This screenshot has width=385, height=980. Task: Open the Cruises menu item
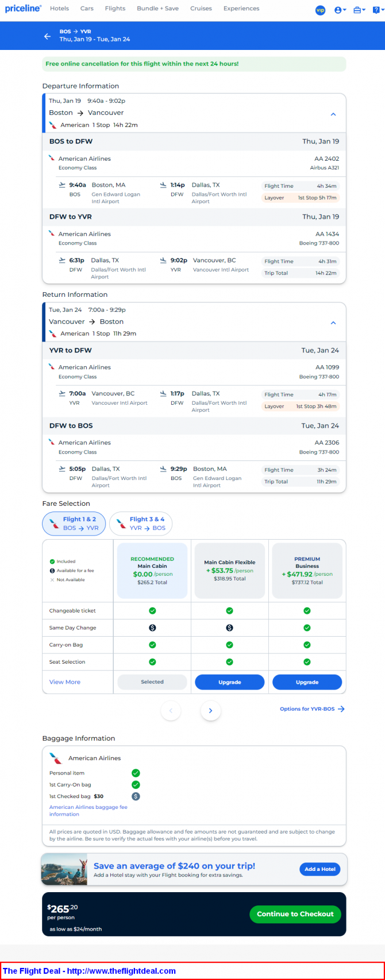coord(201,9)
